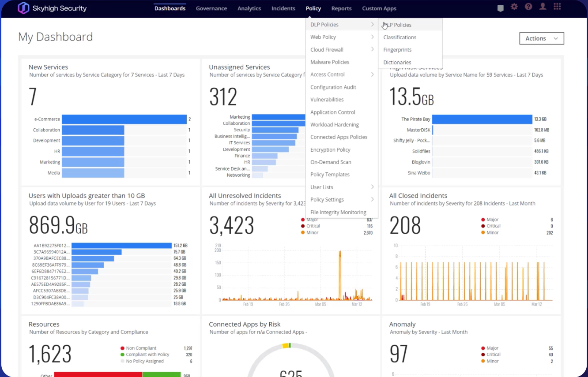Expand the User Lists submenu
Viewport: 588px width, 377px height.
321,187
